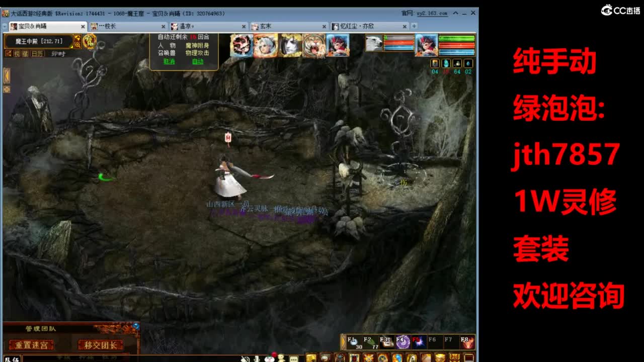Image resolution: width=644 pixels, height=362 pixels.
Task: Select the tiger teammate portrait
Action: (x=313, y=45)
